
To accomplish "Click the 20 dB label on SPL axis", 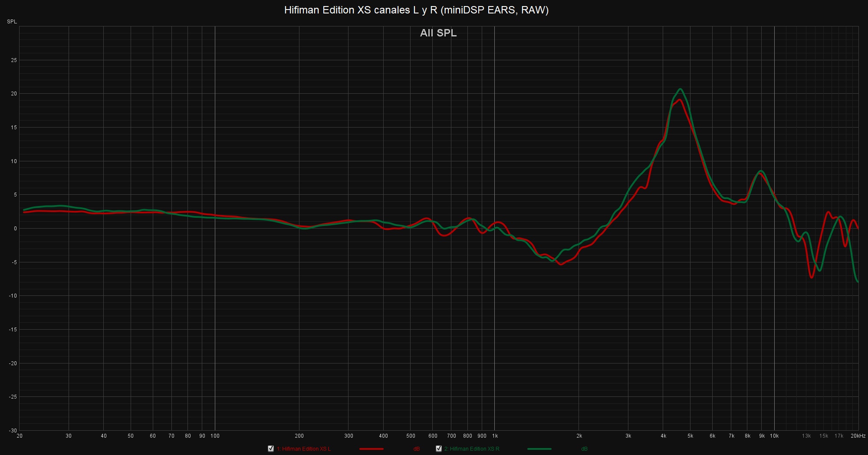I will (14, 94).
